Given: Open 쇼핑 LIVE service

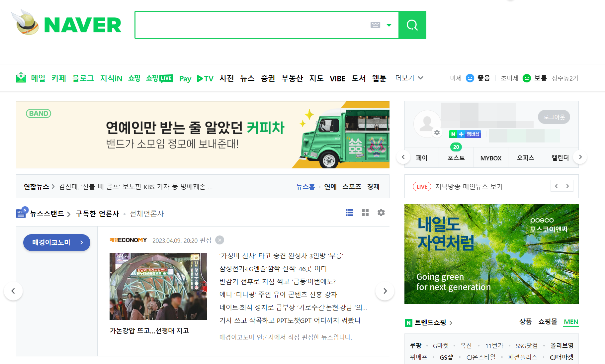Looking at the screenshot, I should click(x=159, y=78).
